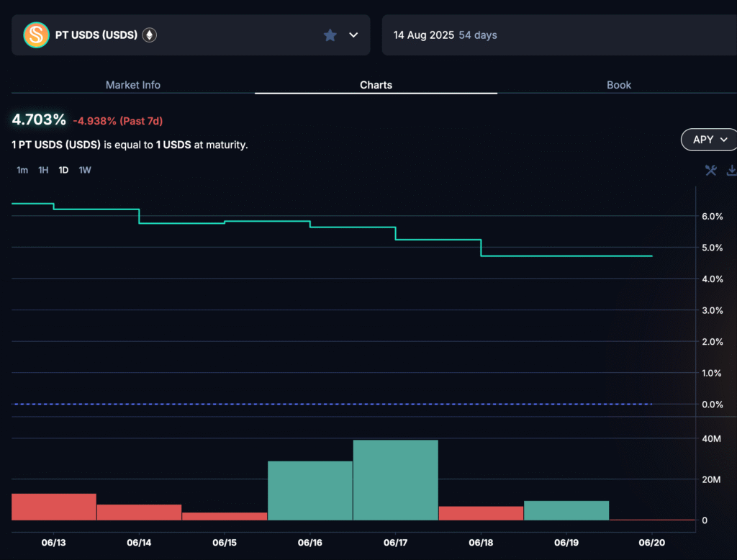Screen dimensions: 737x560
Task: Click the 14 Aug 2025 maturity date
Action: pos(423,35)
